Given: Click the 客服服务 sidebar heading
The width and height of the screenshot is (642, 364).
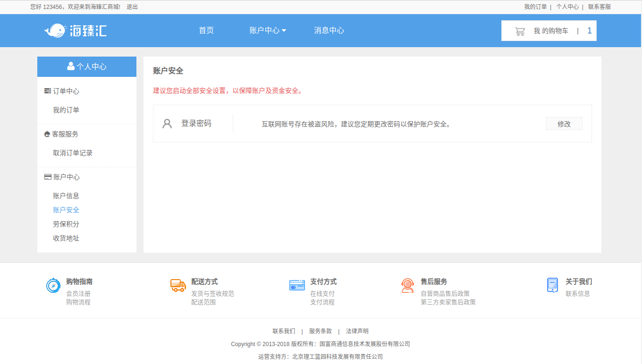Looking at the screenshot, I should pos(65,134).
